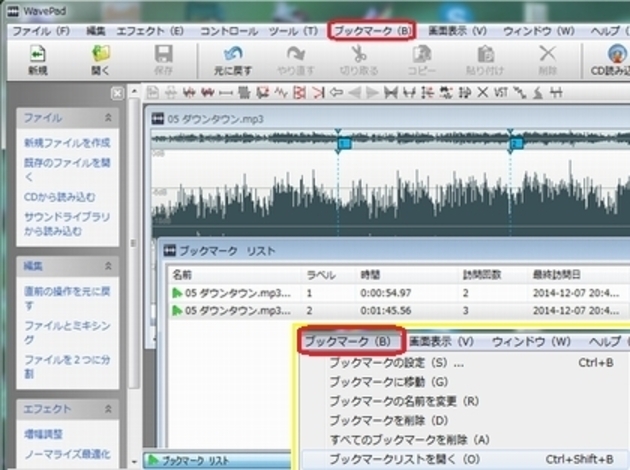Select the time cell 0:01:45.56
Viewport: 630px width, 470px height.
386,311
